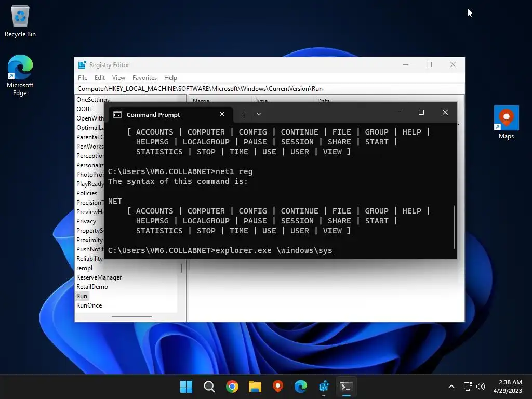532x399 pixels.
Task: Open the volume tray icon
Action: [x=481, y=387]
